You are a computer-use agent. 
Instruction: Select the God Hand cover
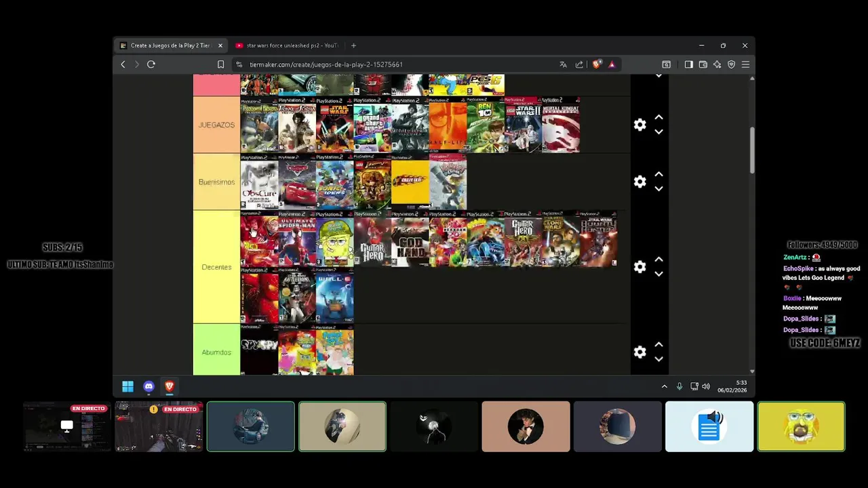410,239
